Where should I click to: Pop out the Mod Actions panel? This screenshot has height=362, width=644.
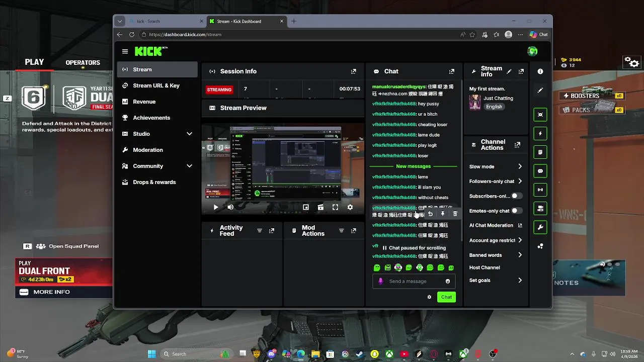point(354,231)
